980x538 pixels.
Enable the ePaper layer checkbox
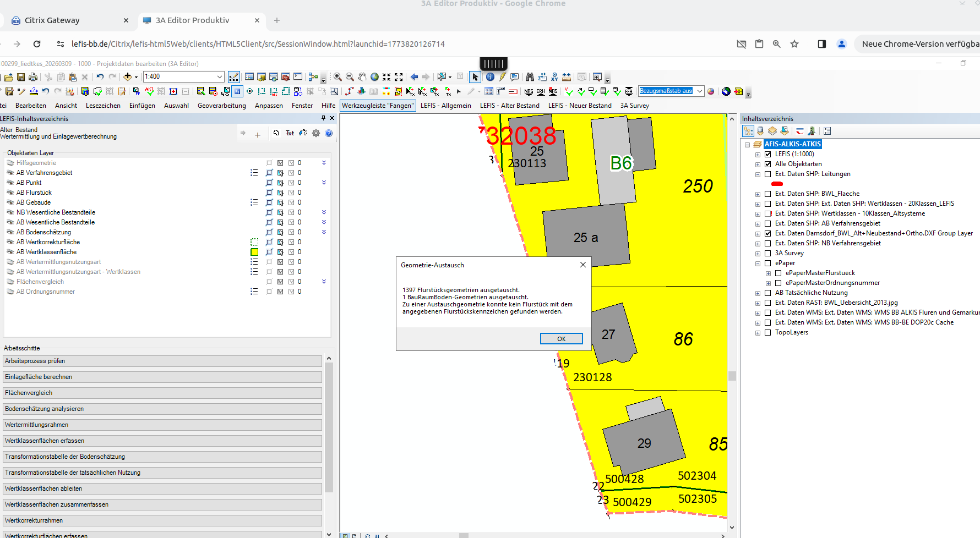click(x=767, y=263)
